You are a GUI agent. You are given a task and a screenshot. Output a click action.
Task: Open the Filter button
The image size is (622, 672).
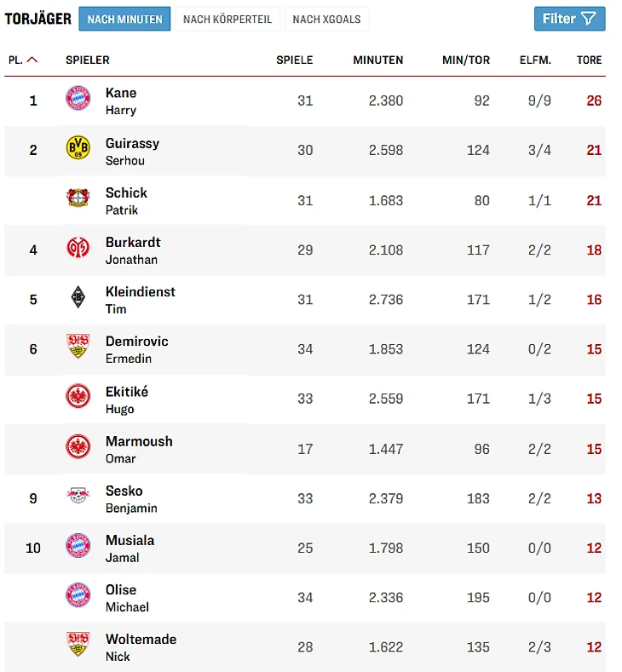point(569,19)
